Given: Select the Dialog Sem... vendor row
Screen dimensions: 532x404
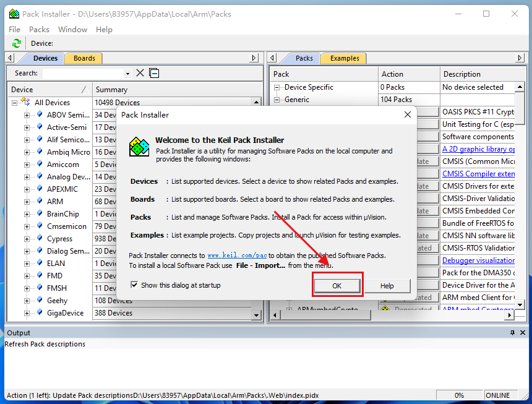Looking at the screenshot, I should 68,251.
